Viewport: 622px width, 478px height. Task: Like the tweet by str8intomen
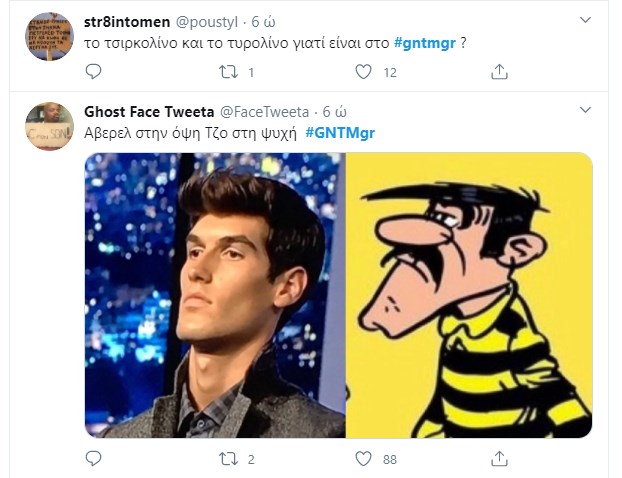point(364,72)
